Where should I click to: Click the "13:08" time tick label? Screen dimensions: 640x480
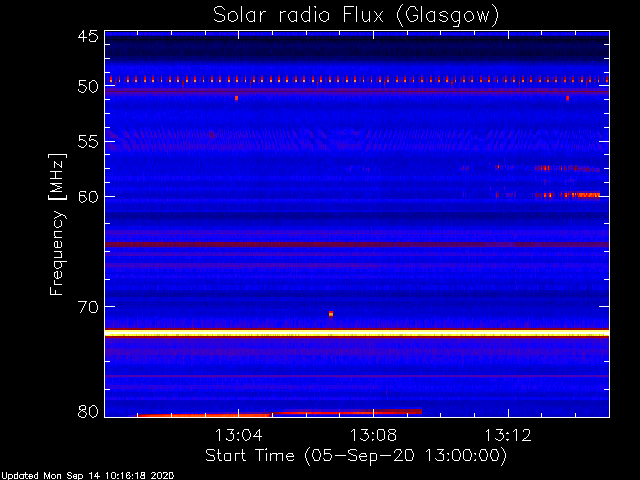[x=373, y=435]
